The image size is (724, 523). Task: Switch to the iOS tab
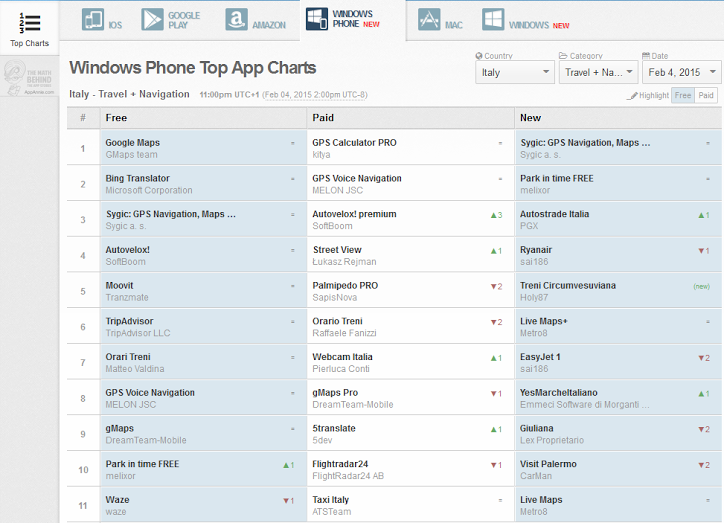point(102,20)
